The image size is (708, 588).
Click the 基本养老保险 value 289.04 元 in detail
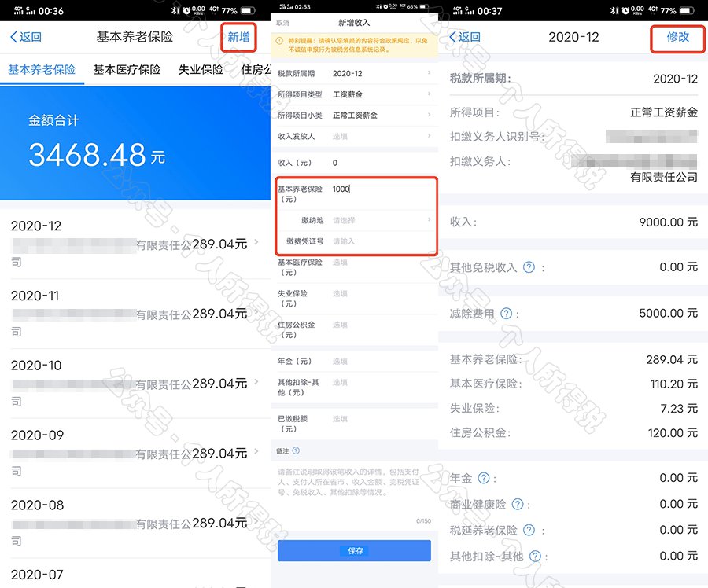(x=672, y=360)
